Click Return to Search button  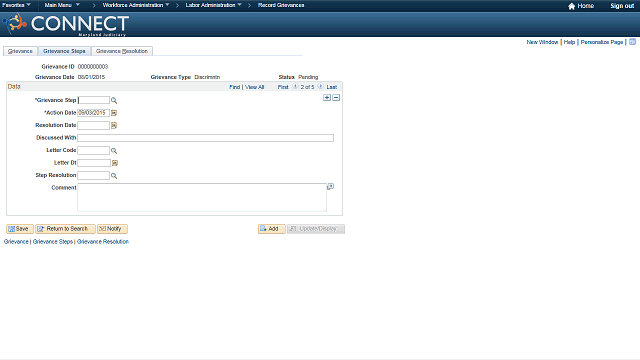tap(65, 229)
